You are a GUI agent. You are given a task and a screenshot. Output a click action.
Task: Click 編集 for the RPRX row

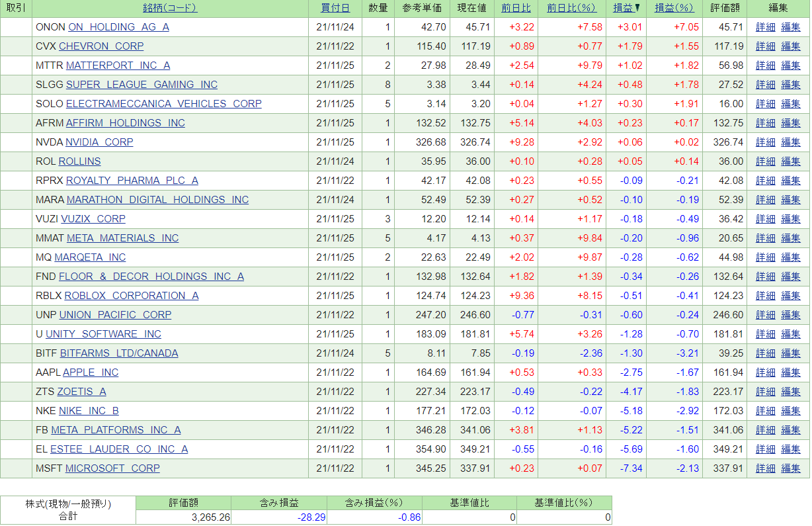coord(791,181)
